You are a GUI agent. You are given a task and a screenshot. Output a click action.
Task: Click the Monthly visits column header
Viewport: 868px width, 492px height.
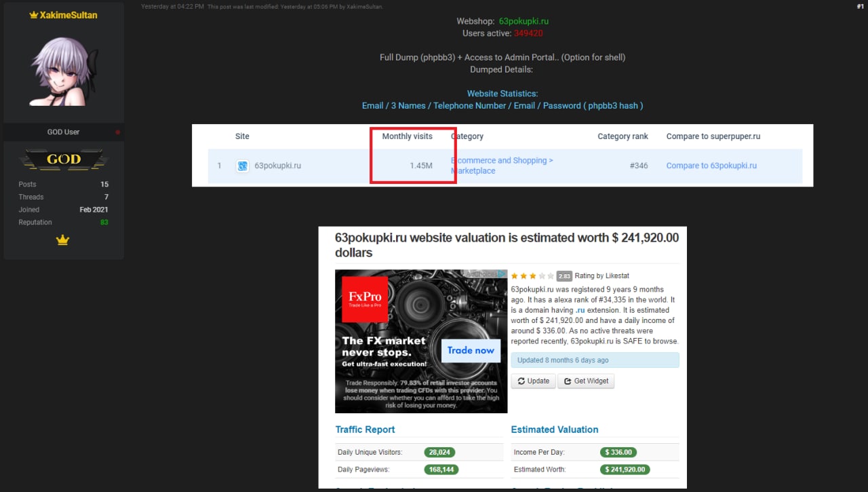tap(407, 136)
